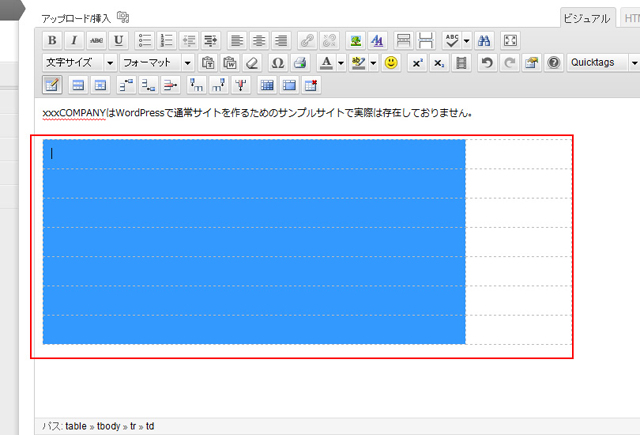Screen dimensions: 640x435
Task: Delete the table
Action: [x=311, y=85]
